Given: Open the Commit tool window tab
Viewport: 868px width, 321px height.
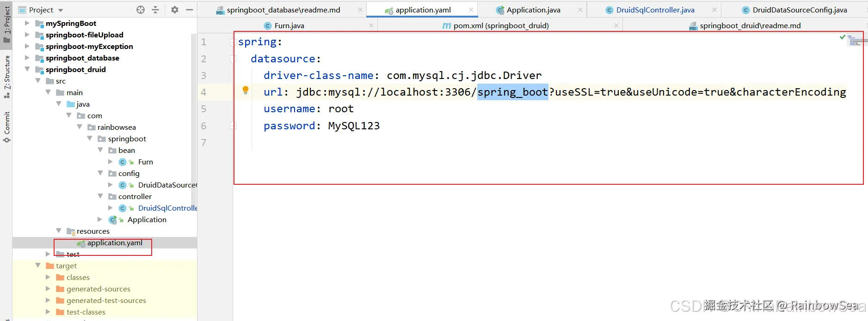Looking at the screenshot, I should (6, 127).
